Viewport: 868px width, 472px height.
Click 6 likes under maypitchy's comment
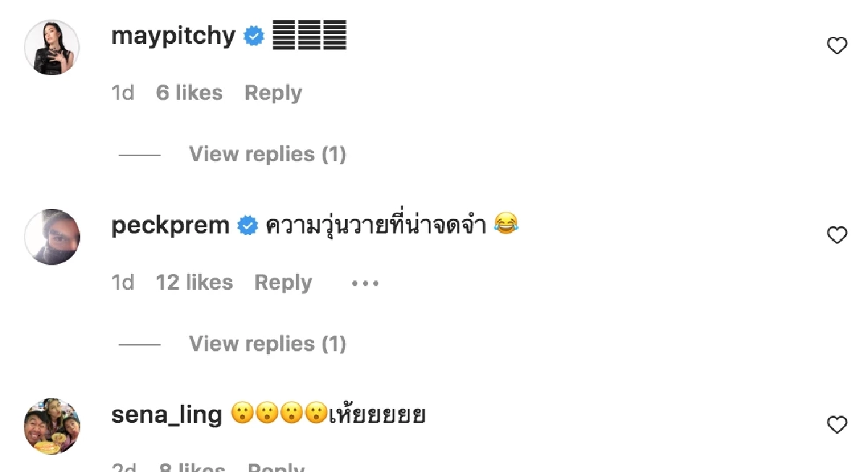(190, 92)
